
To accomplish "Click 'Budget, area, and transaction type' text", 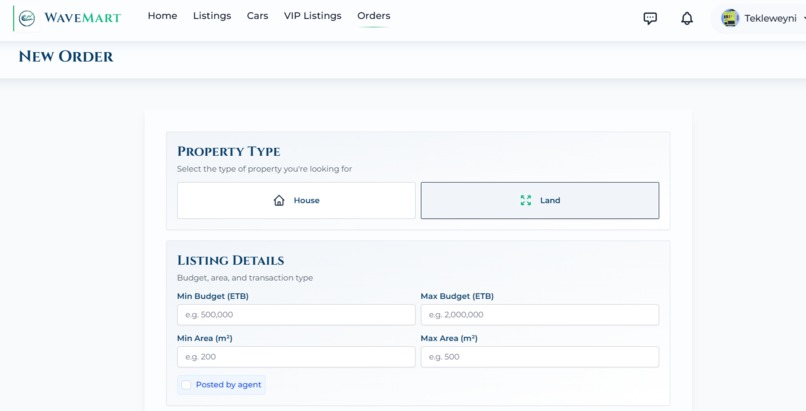I will [245, 278].
